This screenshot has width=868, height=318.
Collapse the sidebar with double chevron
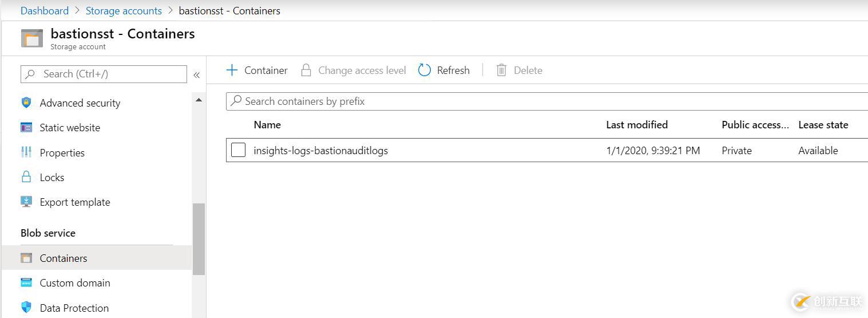pyautogui.click(x=196, y=74)
